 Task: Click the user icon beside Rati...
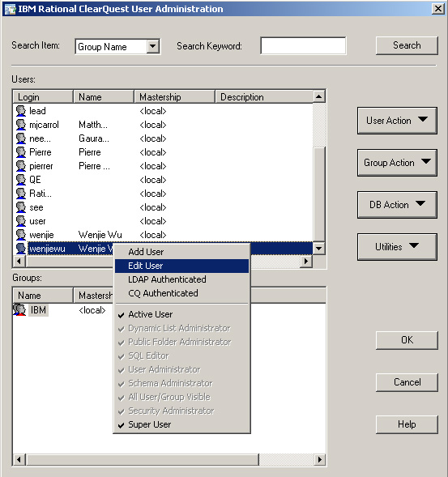point(21,194)
